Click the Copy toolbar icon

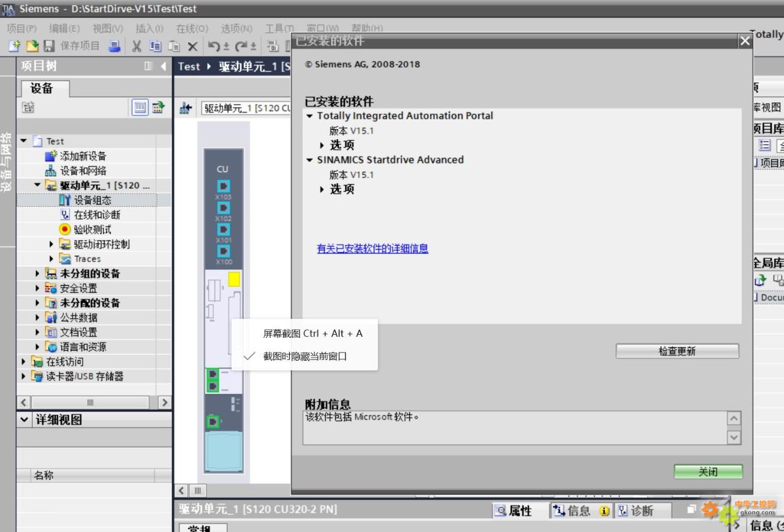[156, 46]
